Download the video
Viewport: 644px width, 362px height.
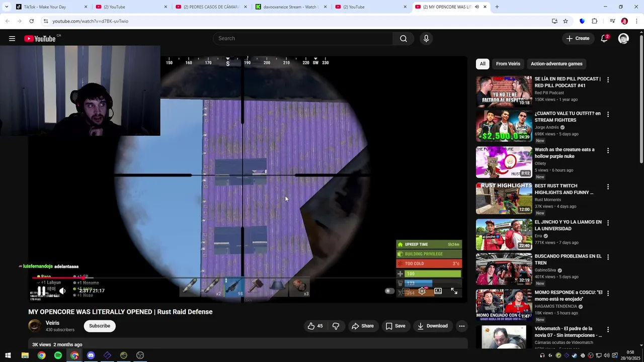click(432, 326)
